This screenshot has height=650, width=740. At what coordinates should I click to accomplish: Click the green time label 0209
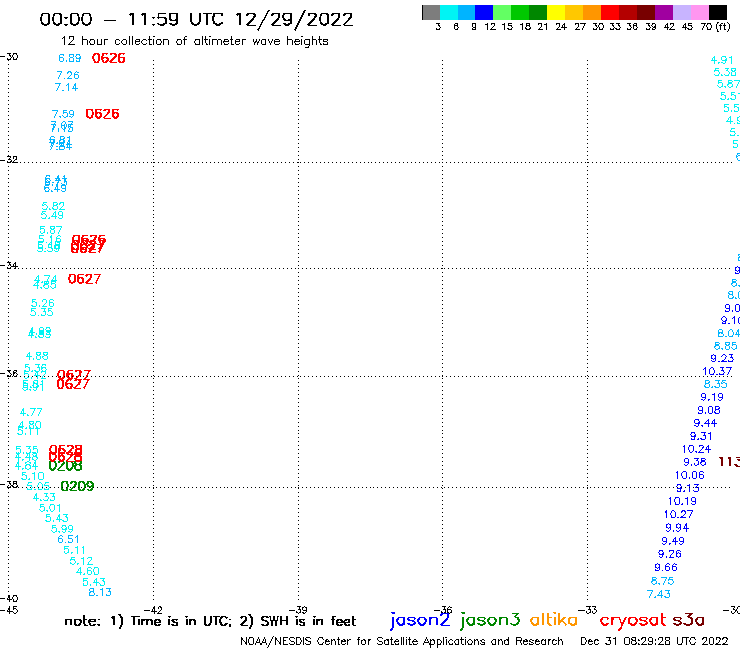point(77,486)
